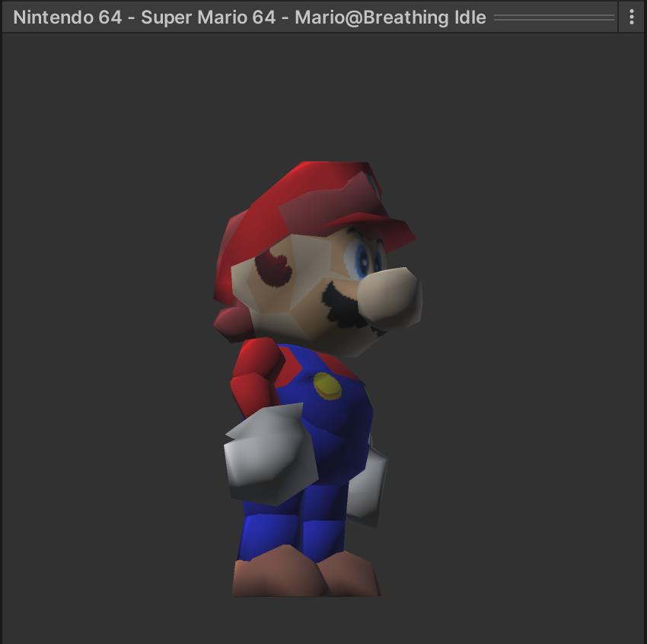
Task: Click Mario's right brown shoe
Action: tap(350, 576)
